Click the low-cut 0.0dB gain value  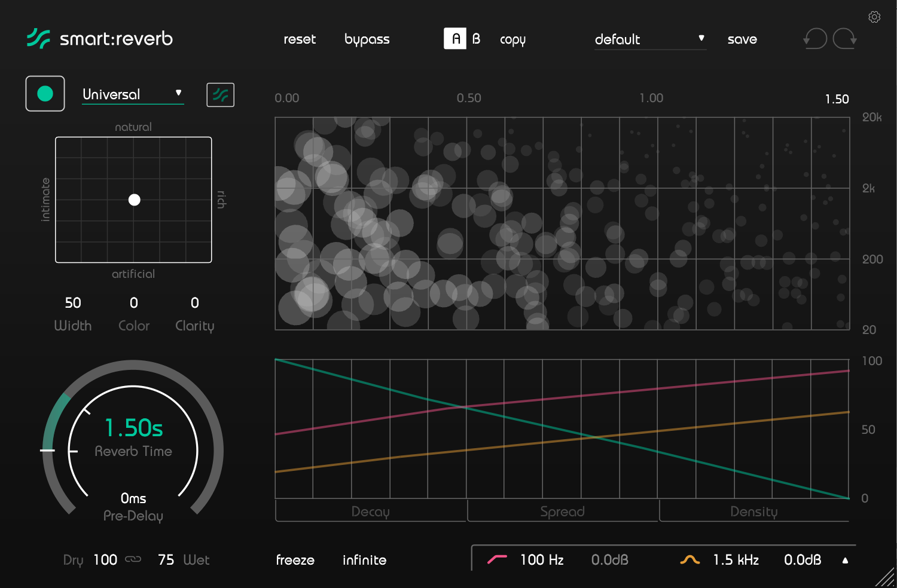(x=610, y=560)
